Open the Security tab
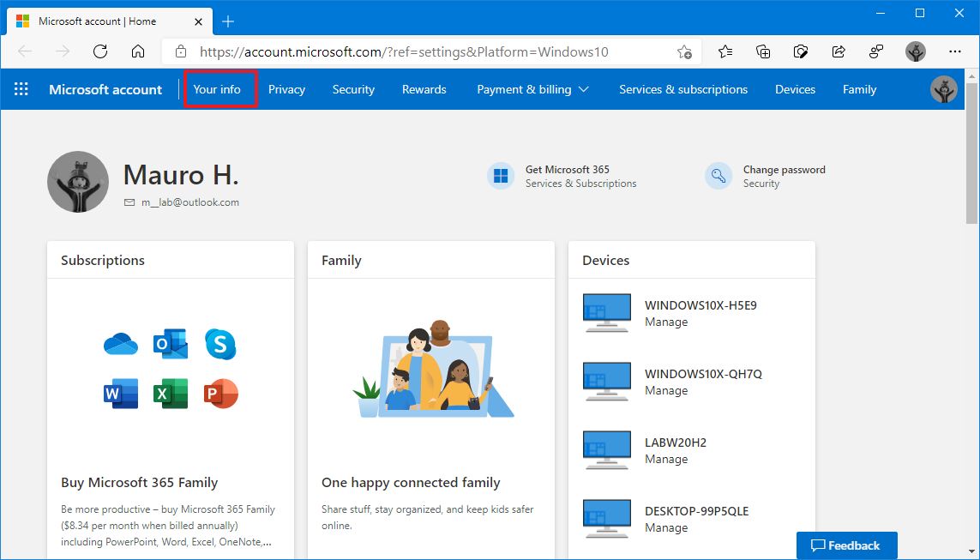 [353, 89]
